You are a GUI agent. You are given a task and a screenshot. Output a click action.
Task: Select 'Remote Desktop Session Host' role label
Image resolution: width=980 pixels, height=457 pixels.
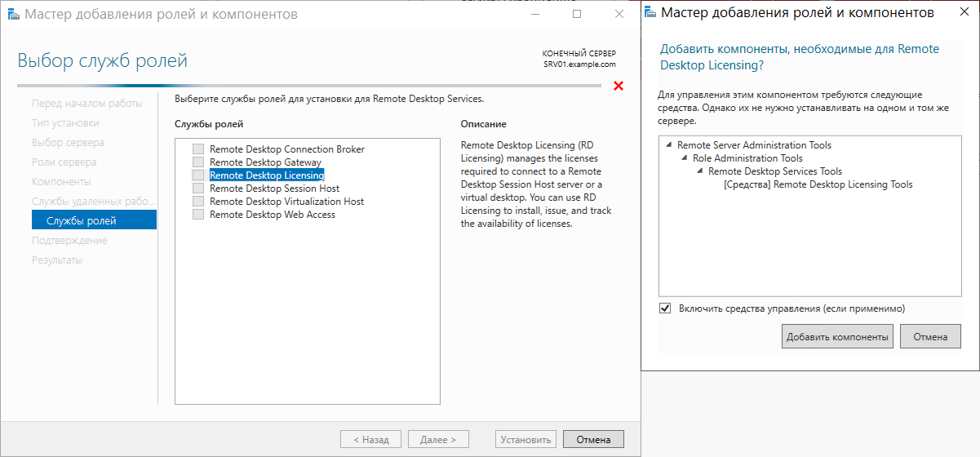275,189
